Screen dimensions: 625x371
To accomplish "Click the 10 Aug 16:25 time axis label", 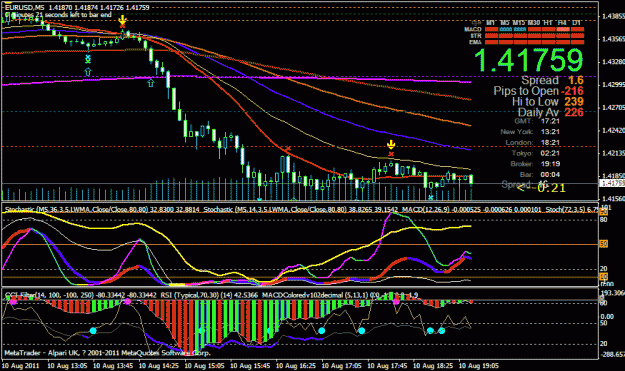I will click(x=295, y=366).
